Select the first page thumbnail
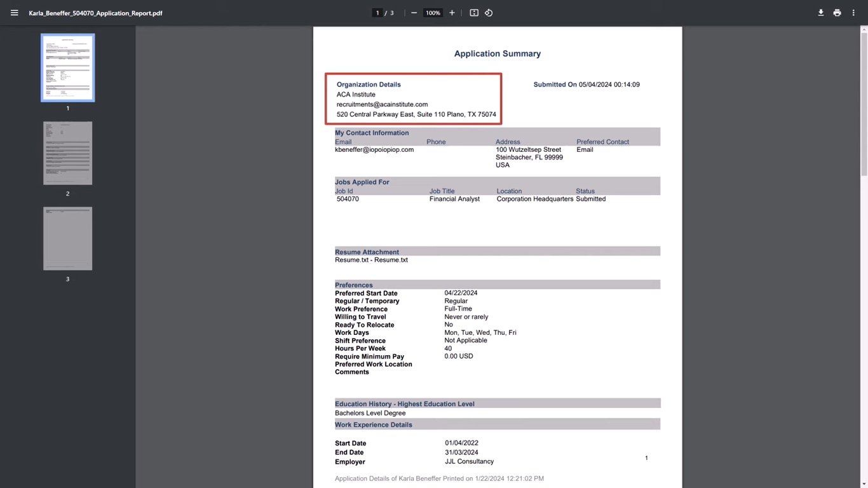Image resolution: width=868 pixels, height=488 pixels. tap(67, 67)
